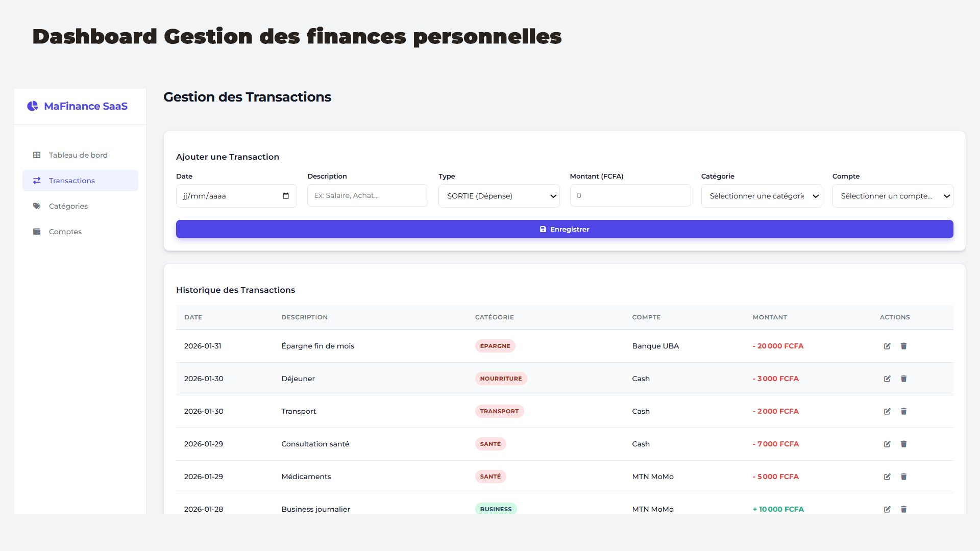Screen dimensions: 980x551
Task: Edit the Médicaments transaction
Action: point(887,477)
